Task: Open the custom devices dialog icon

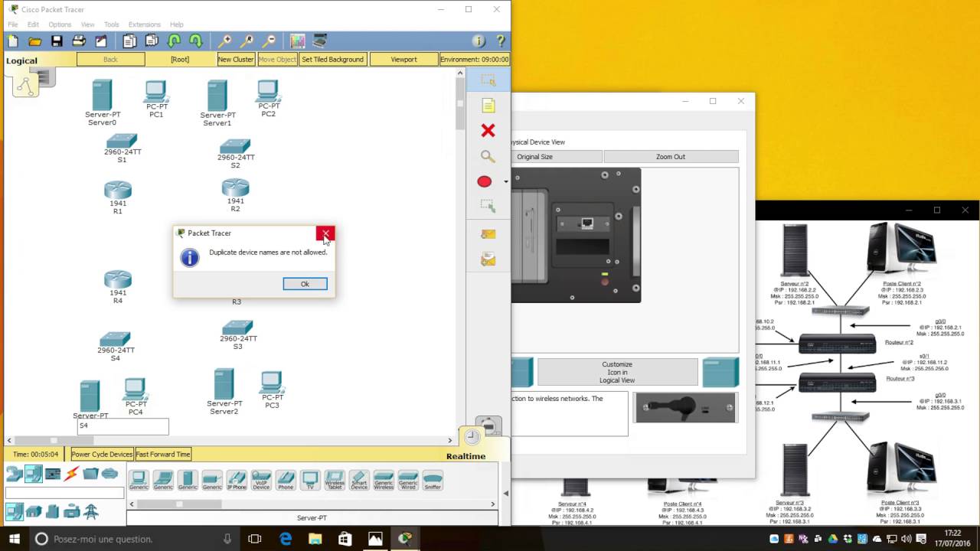Action: (320, 41)
